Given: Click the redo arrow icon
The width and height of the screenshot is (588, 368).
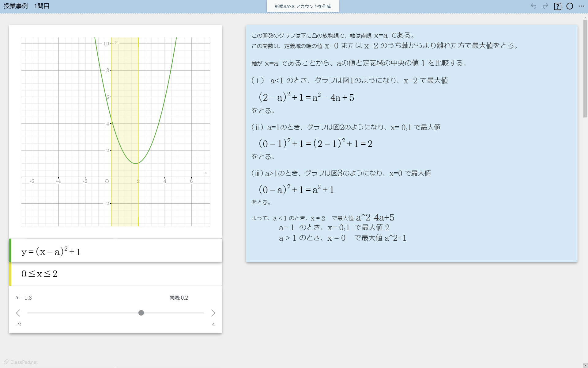Looking at the screenshot, I should 545,6.
